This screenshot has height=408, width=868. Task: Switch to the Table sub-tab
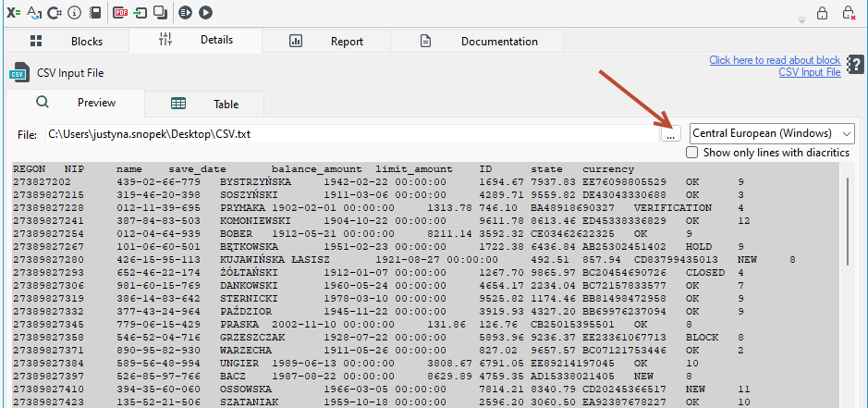205,104
